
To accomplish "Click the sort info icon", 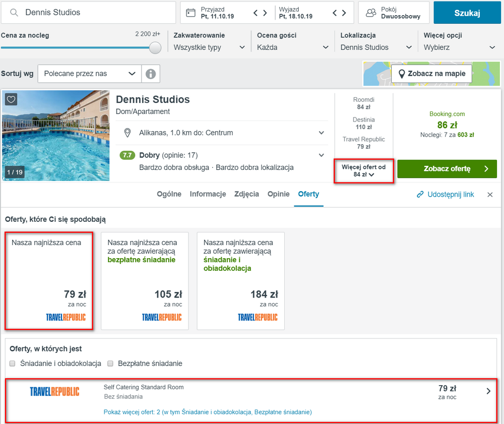I will (x=150, y=74).
